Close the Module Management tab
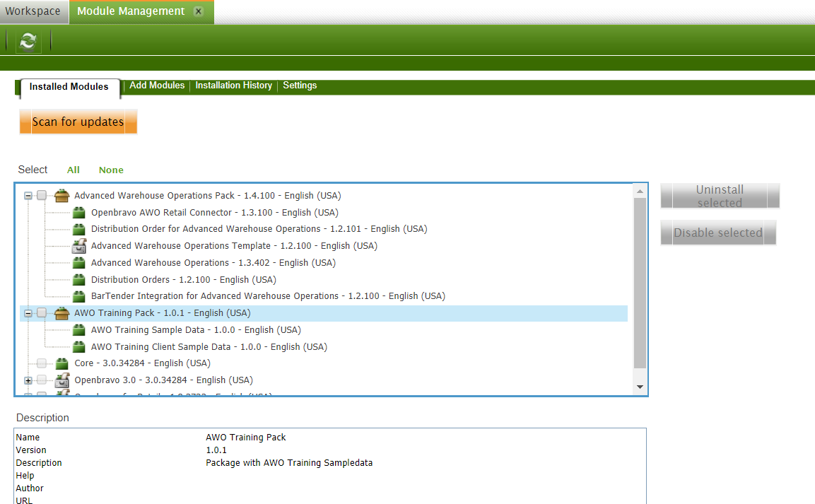The width and height of the screenshot is (815, 504). 198,11
